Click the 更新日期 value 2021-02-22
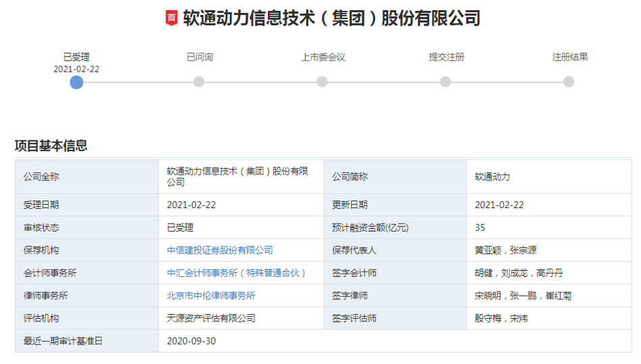 tap(499, 205)
